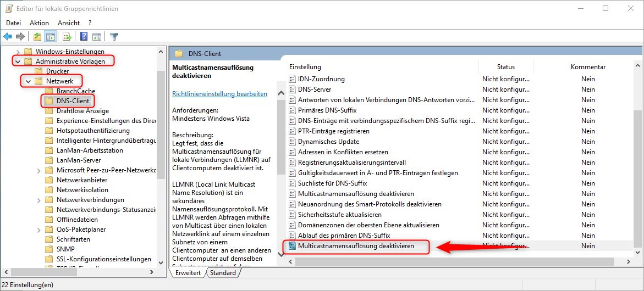Screen dimensions: 644x291
Task: Click the Filter funnel icon
Action: 114,37
